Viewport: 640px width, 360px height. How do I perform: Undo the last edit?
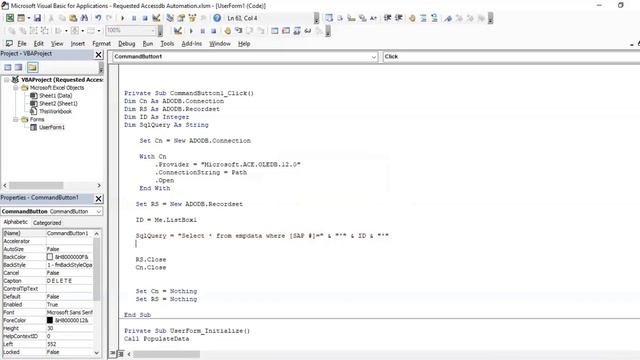(x=98, y=18)
